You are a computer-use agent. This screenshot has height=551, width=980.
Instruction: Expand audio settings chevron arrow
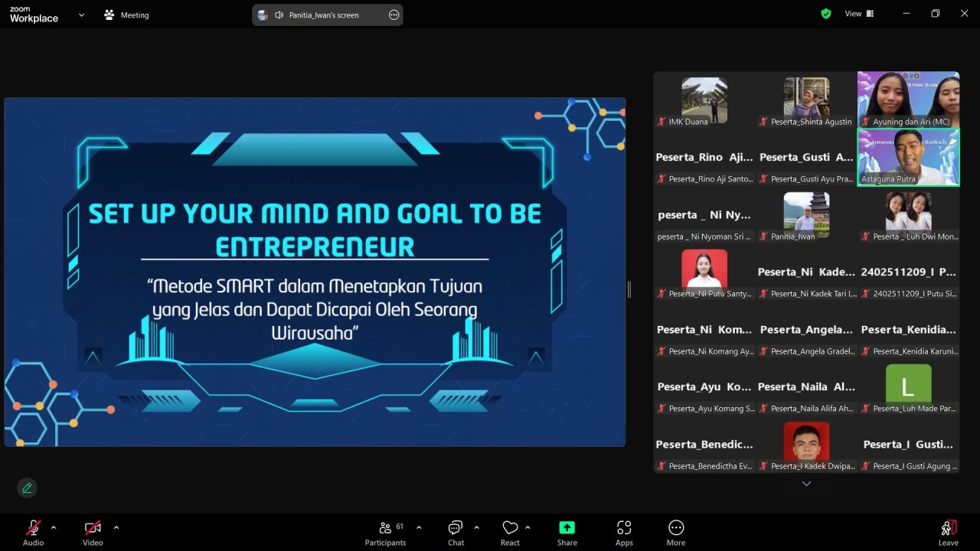pos(54,527)
